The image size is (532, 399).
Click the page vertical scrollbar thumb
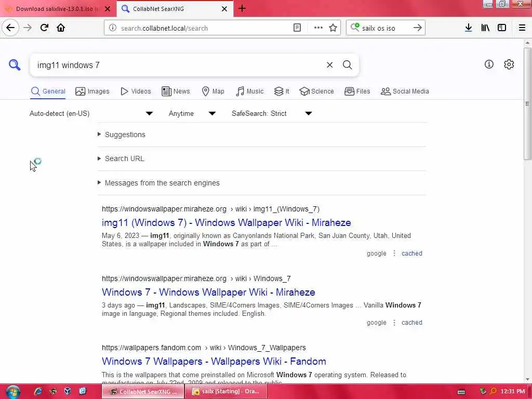pos(527,103)
